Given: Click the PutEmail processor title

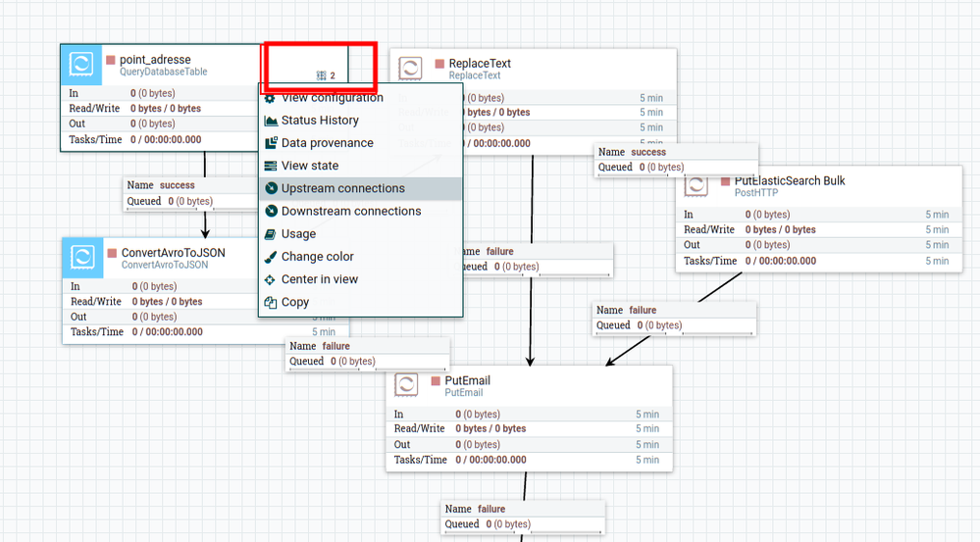Looking at the screenshot, I should click(x=468, y=380).
